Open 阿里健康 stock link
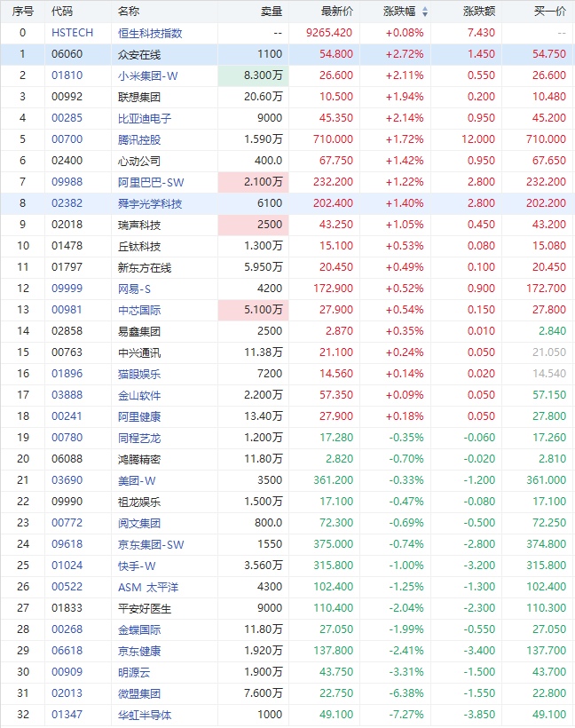Screen dimensions: 575x728 pyautogui.click(x=139, y=417)
